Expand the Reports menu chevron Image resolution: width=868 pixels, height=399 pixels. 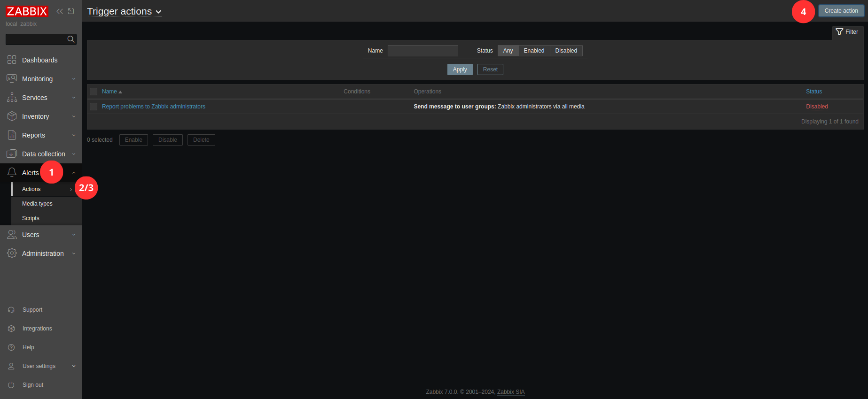pos(74,135)
